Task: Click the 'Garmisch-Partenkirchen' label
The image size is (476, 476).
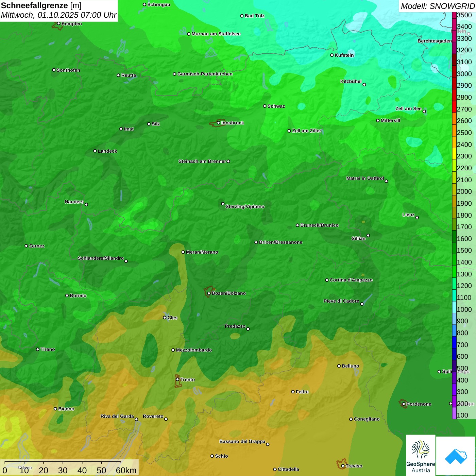Action: pos(205,74)
